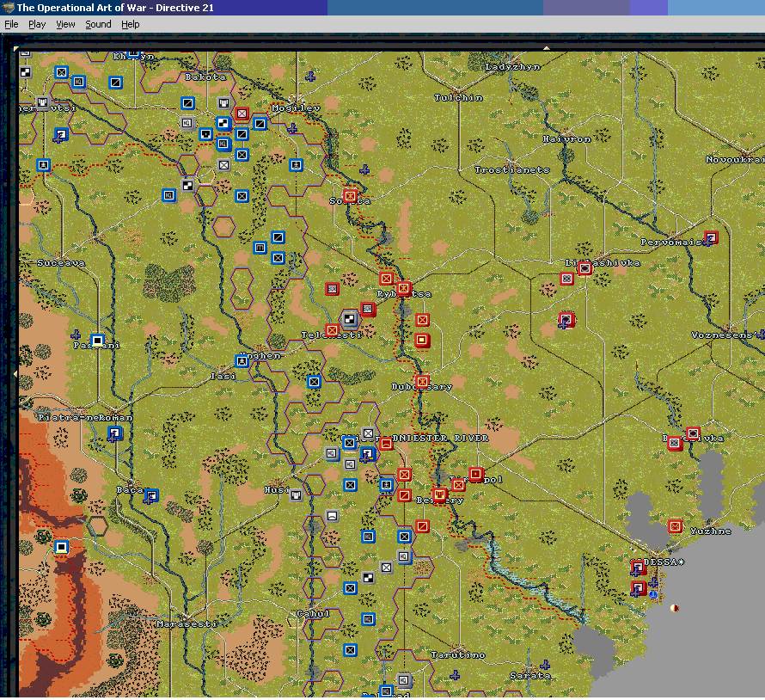Open the Help menu

(x=130, y=24)
